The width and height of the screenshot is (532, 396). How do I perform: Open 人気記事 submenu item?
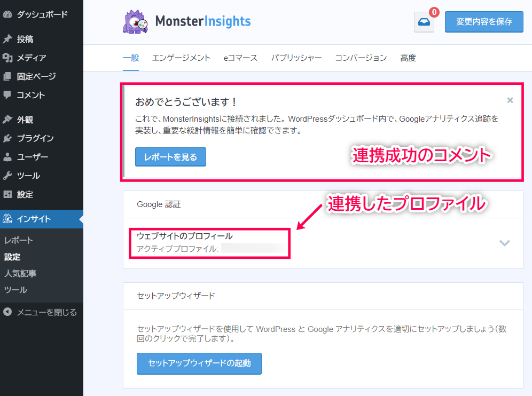point(20,273)
